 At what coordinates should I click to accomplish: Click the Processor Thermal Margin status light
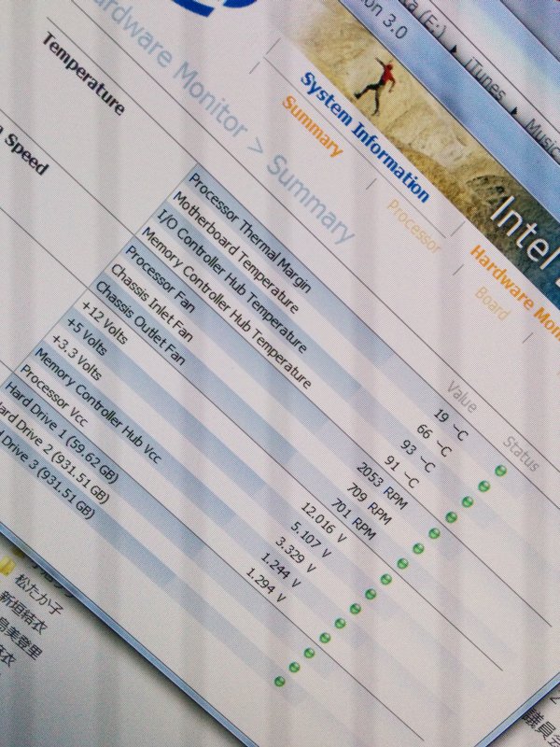click(500, 471)
